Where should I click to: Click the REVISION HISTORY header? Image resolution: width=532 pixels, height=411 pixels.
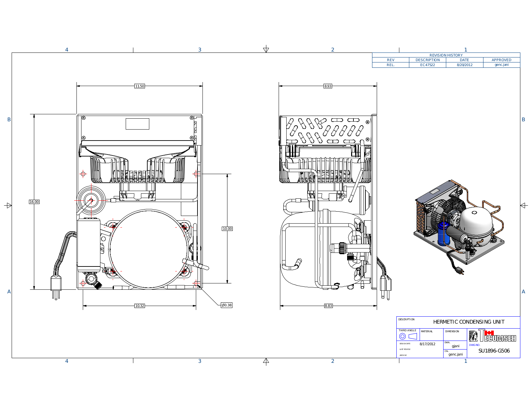446,55
